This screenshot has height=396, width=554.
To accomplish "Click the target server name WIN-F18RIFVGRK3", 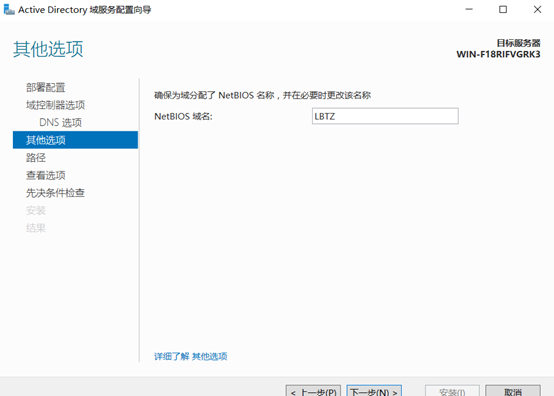I will pos(498,54).
